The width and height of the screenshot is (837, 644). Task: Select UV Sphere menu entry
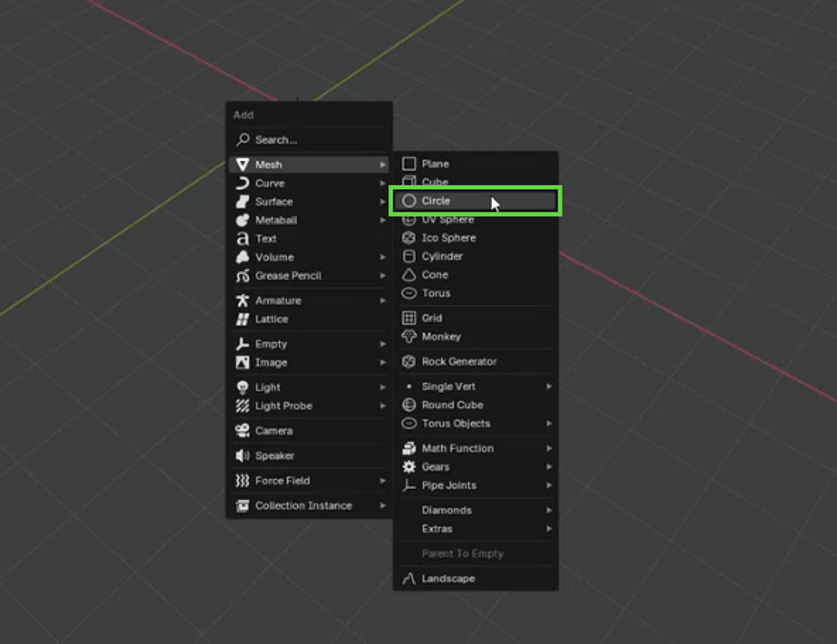click(x=475, y=220)
